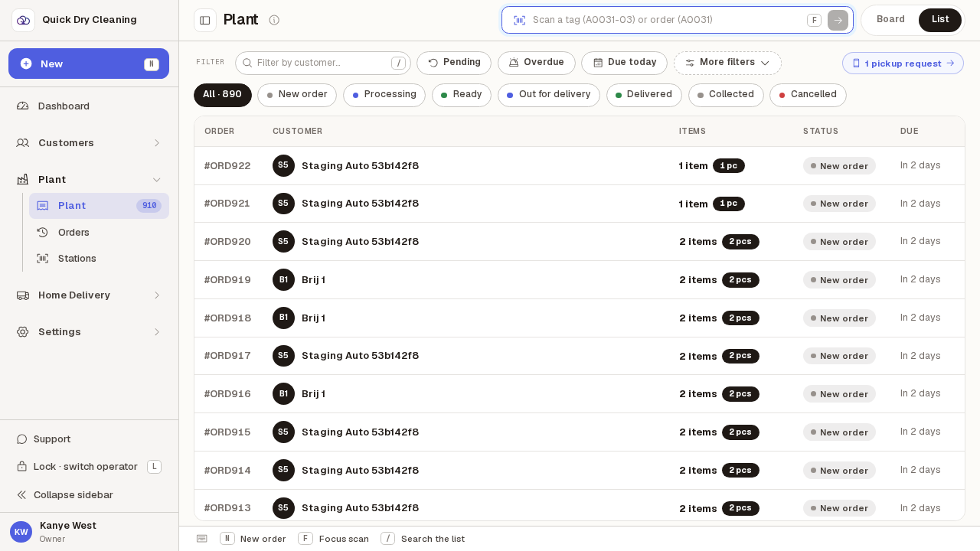
Task: Submit scan with the arrow button
Action: (x=838, y=20)
